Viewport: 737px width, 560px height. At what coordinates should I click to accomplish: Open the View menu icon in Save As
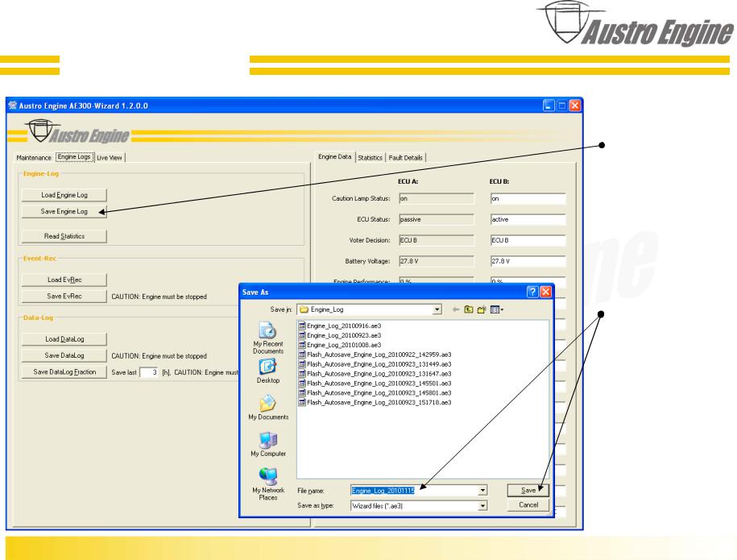coord(497,309)
